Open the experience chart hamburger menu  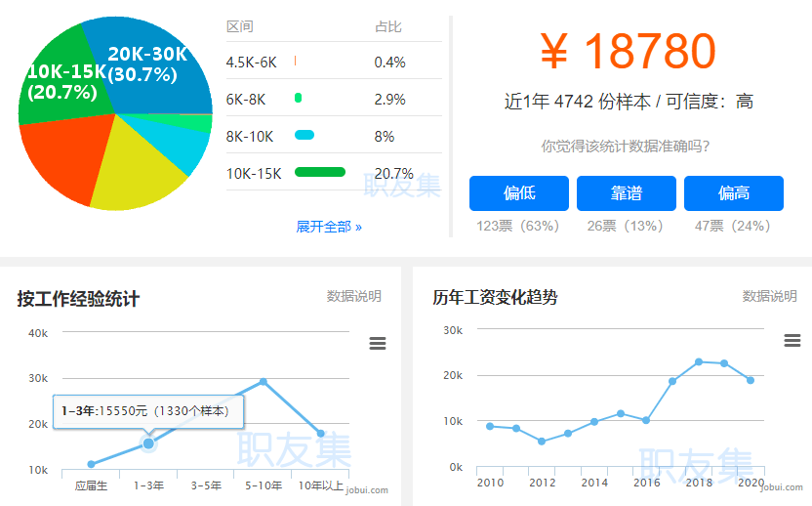378,343
